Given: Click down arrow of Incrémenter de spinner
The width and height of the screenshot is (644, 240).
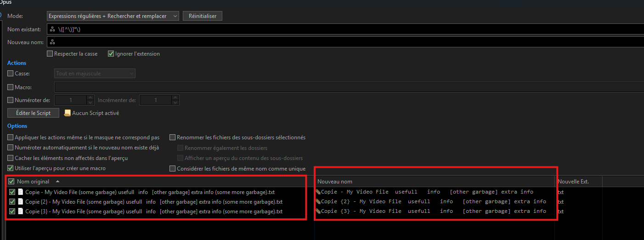Looking at the screenshot, I should click(175, 103).
